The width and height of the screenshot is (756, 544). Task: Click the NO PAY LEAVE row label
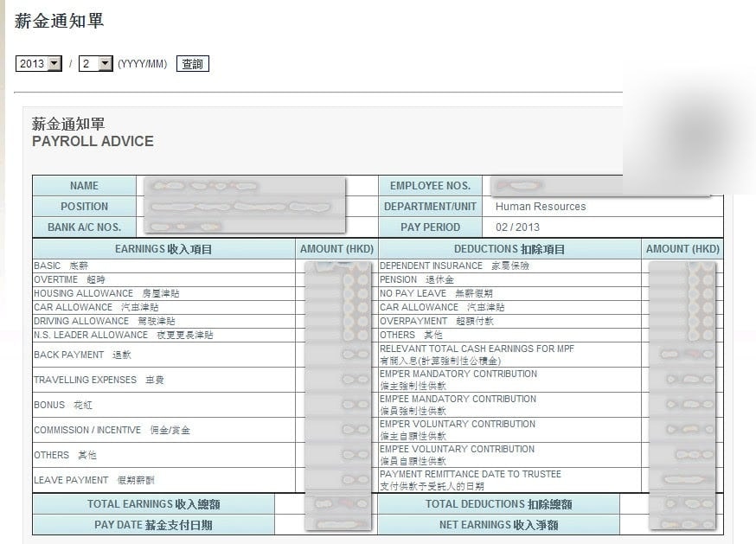[x=436, y=293]
